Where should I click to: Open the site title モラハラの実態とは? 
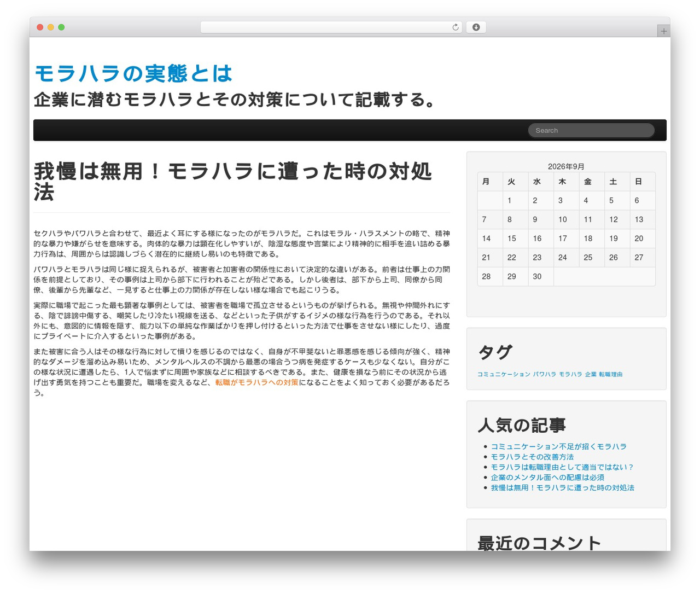[133, 73]
